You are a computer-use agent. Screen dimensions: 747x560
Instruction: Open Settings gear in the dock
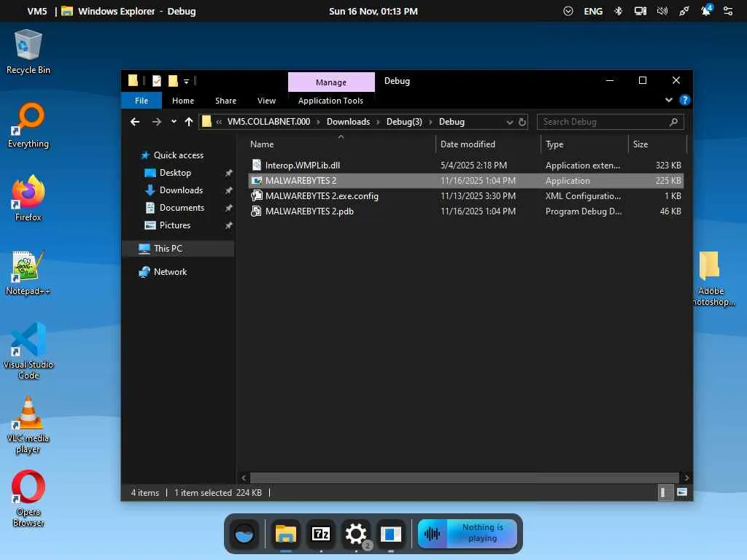pyautogui.click(x=356, y=534)
